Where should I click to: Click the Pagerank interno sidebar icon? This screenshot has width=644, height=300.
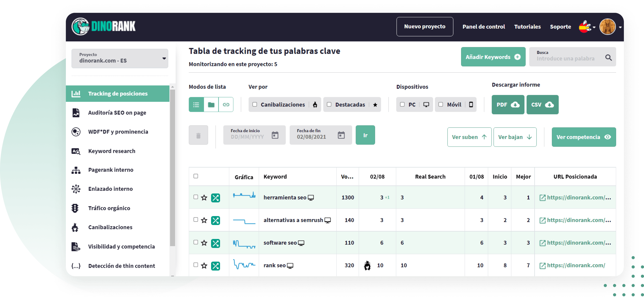click(76, 170)
